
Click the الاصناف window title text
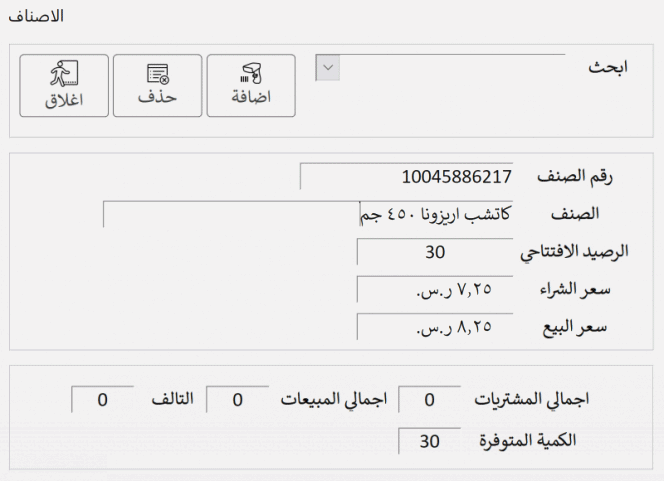pos(35,17)
